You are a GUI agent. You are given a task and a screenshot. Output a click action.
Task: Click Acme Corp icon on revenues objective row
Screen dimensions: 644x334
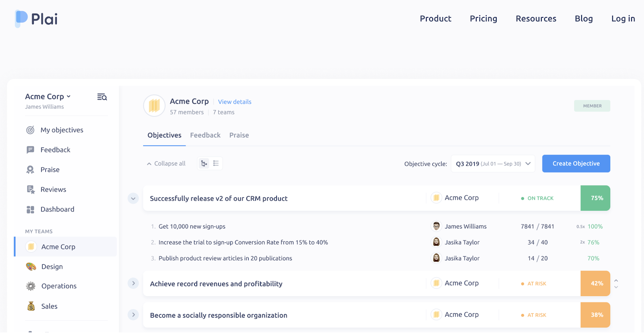tap(436, 283)
